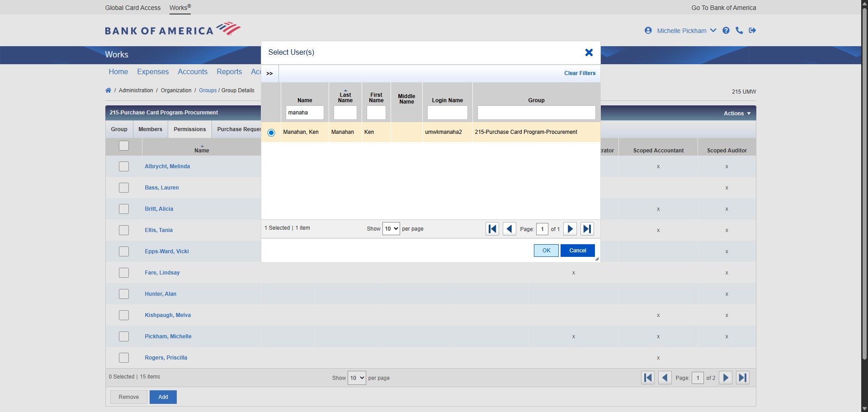Click the Clear Filters link
The image size is (868, 412).
coord(580,73)
